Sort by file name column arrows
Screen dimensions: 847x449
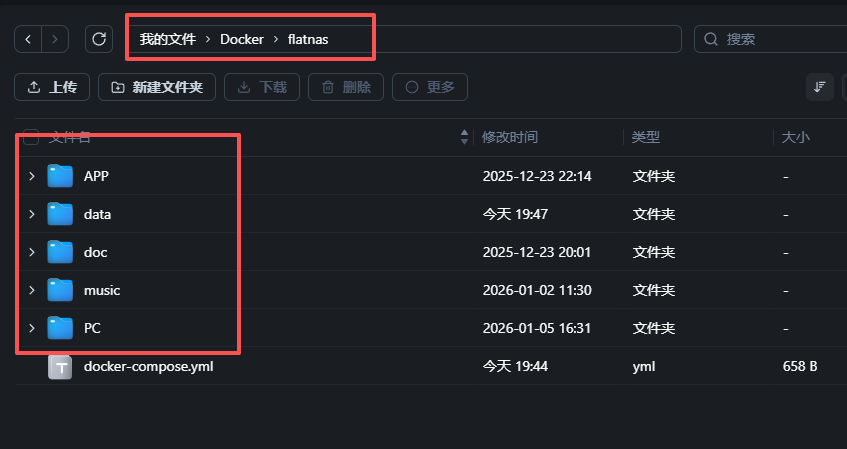click(x=464, y=137)
